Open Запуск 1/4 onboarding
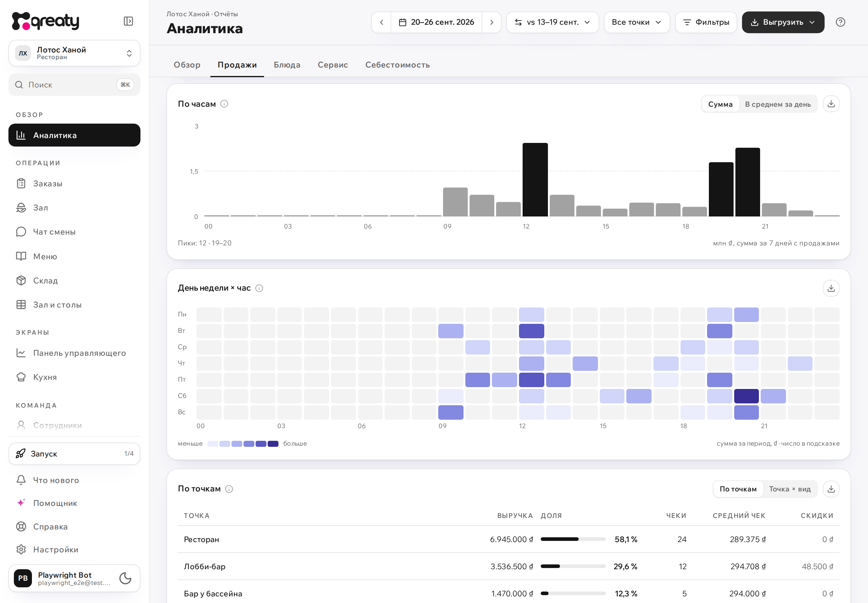 (x=74, y=454)
